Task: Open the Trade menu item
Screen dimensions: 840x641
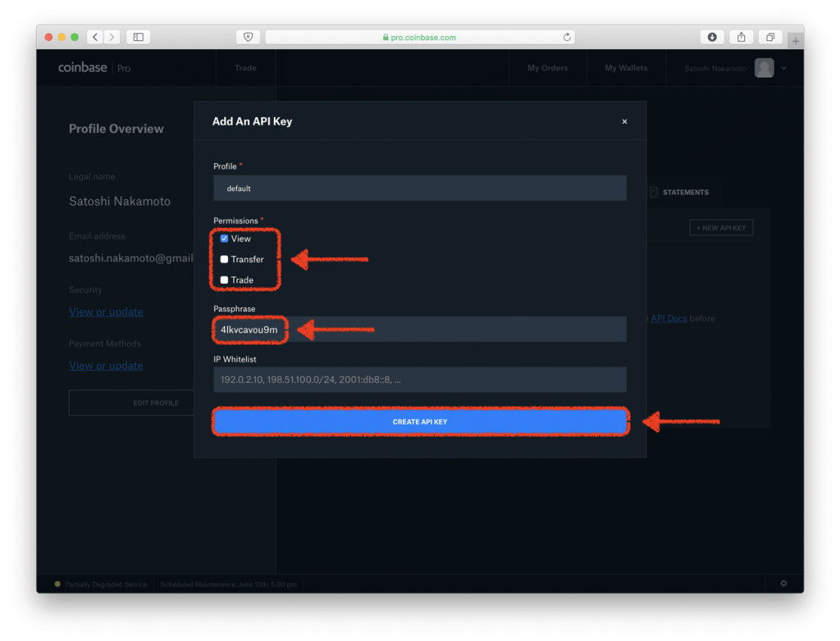Action: (x=245, y=68)
